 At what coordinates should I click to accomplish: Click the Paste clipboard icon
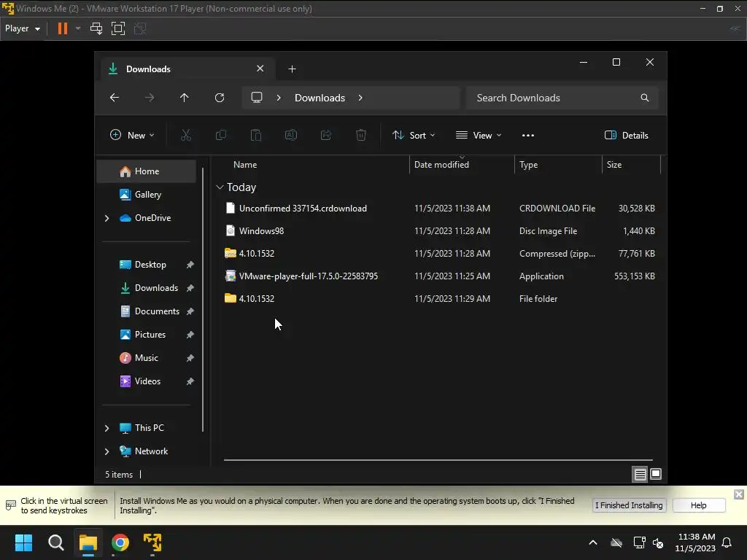tap(256, 135)
